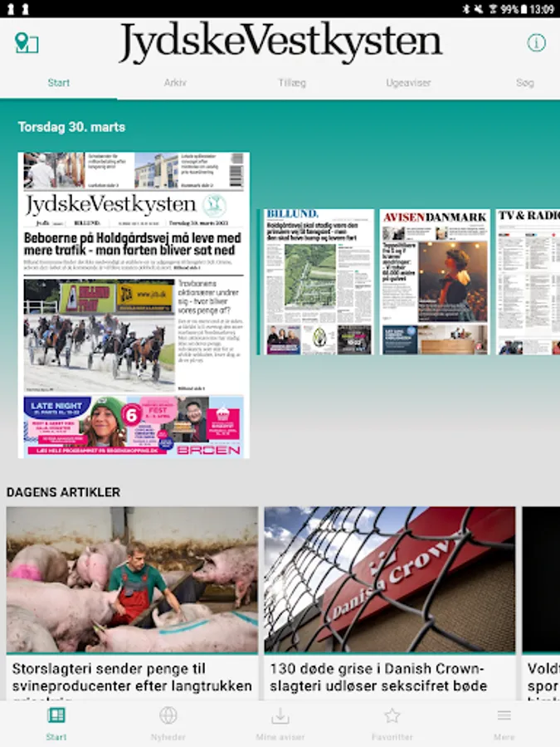
Task: Read 'Storslagteri sender penge til svineproducenter' article
Action: (x=133, y=677)
